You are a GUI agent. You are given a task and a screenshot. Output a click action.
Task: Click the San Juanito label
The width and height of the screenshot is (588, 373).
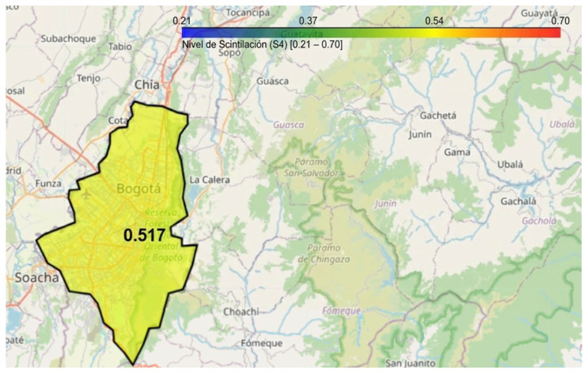[411, 363]
